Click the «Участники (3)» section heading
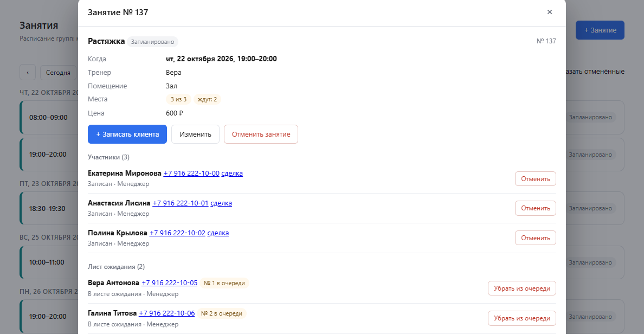The width and height of the screenshot is (644, 334). (x=108, y=157)
